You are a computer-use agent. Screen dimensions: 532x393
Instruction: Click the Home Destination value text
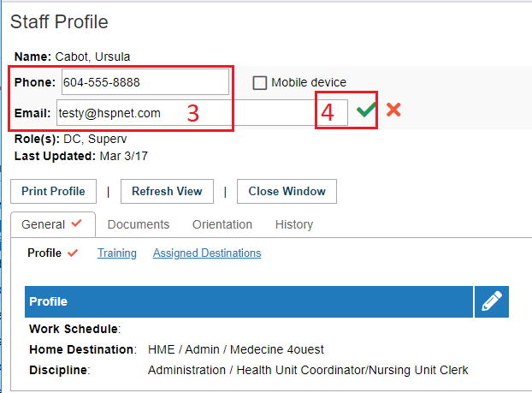[x=236, y=349]
